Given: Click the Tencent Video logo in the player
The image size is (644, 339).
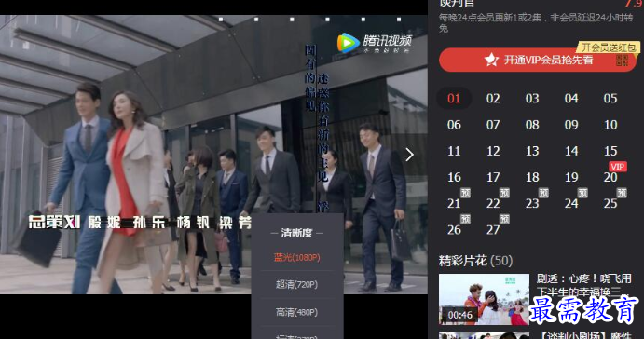Looking at the screenshot, I should point(374,43).
